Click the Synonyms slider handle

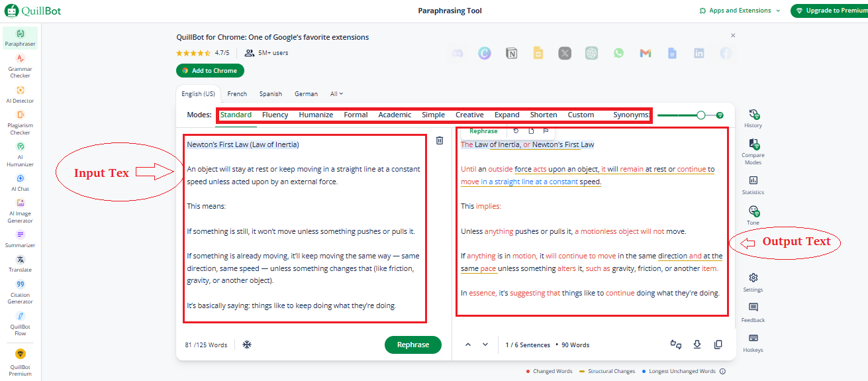701,115
